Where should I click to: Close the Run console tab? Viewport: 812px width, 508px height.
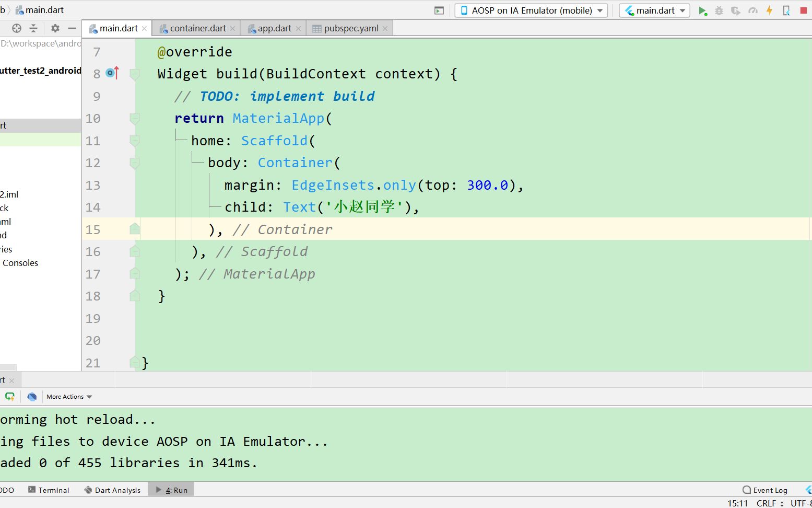pos(11,380)
